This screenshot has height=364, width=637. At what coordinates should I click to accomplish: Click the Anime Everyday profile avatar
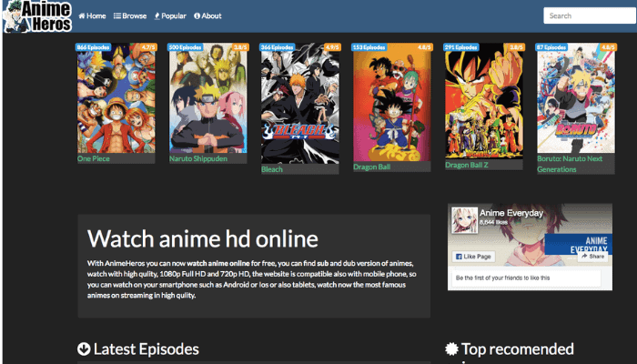coord(464,220)
